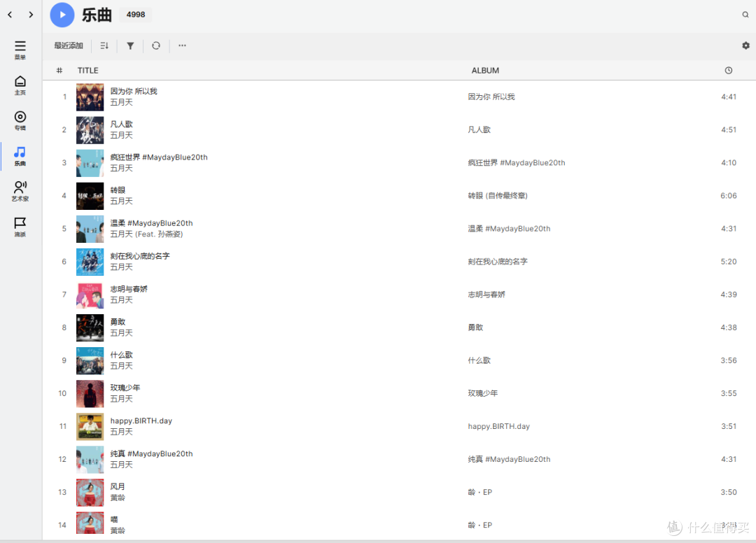756x543 pixels.
Task: Go forward with the right arrow
Action: (x=31, y=15)
